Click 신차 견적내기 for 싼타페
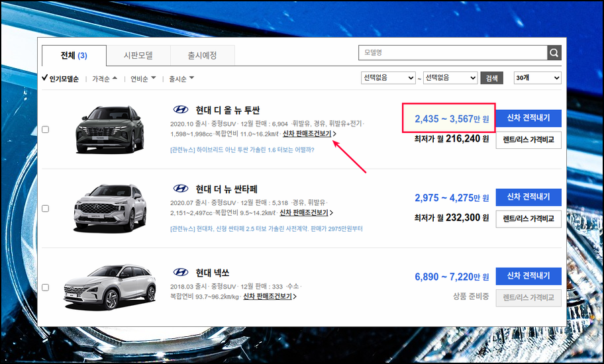Screen dimensions: 604x364 pyautogui.click(x=528, y=197)
